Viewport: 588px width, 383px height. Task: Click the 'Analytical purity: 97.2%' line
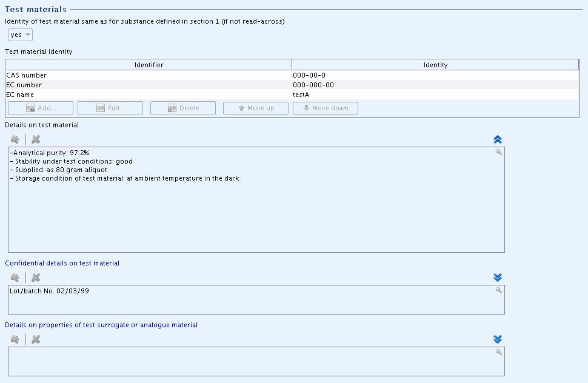(50, 153)
